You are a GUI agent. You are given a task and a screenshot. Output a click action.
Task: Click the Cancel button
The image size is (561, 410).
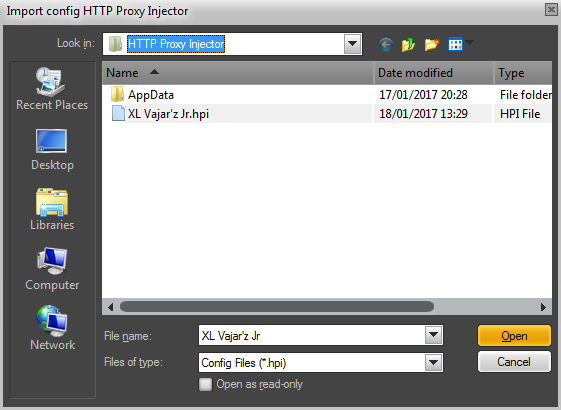(514, 362)
